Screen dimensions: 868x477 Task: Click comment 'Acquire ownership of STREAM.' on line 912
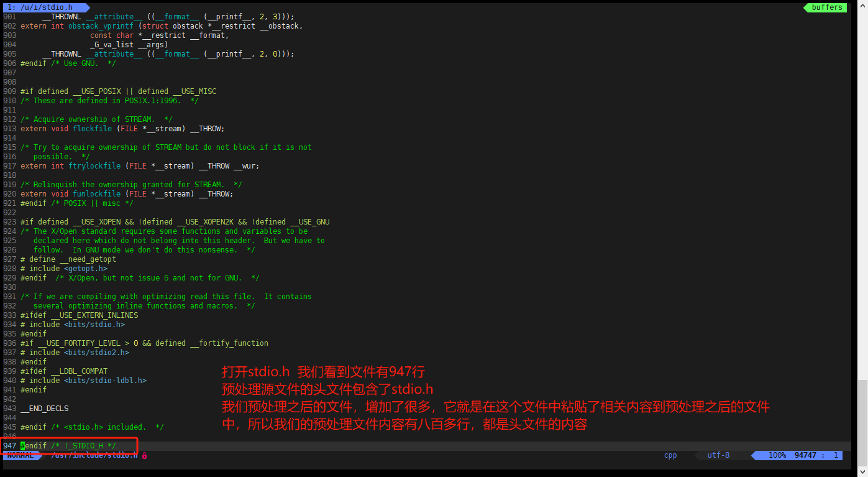(96, 119)
